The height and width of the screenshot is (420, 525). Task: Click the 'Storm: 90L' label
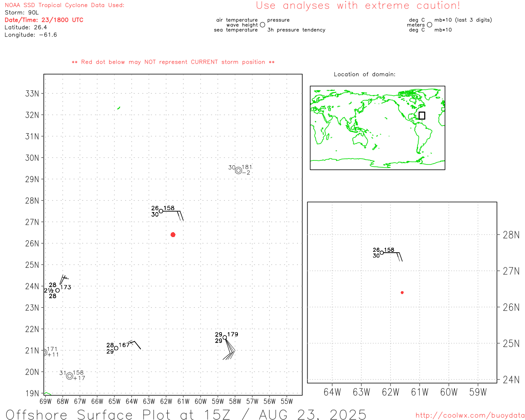tap(22, 12)
